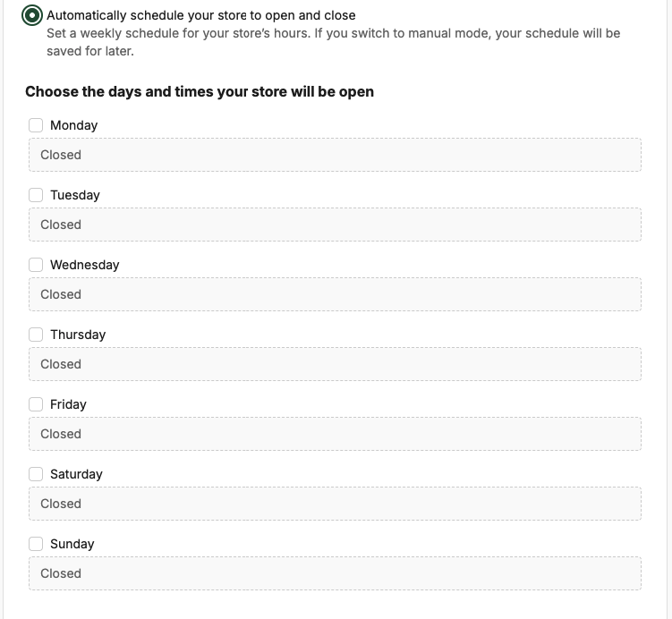Select Tuesday's Closed hours field
The image size is (672, 619).
[x=335, y=225]
